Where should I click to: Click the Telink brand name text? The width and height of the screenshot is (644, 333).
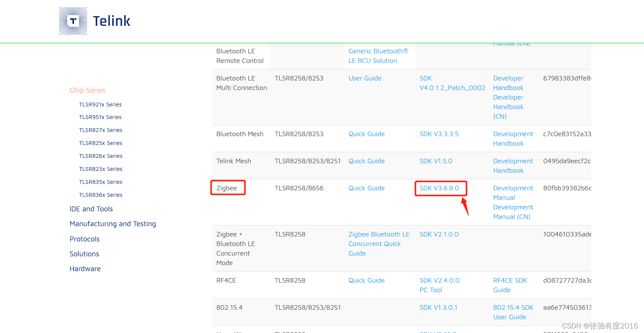[111, 21]
